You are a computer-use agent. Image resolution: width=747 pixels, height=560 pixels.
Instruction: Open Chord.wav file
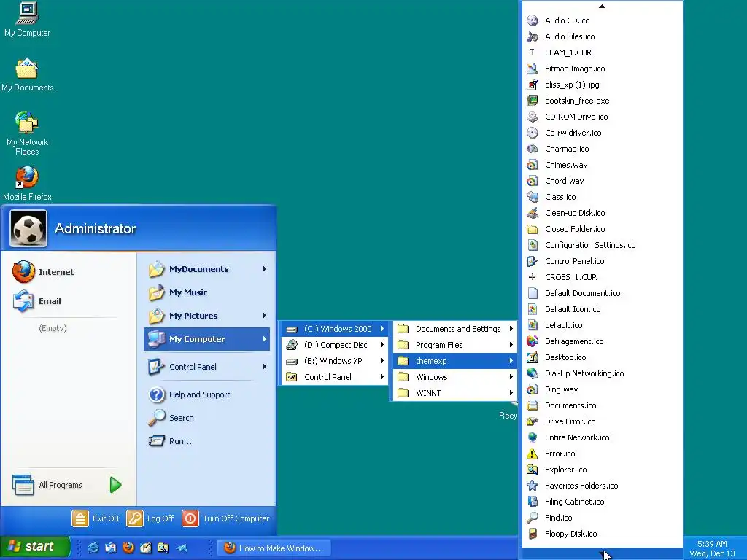coord(602,181)
